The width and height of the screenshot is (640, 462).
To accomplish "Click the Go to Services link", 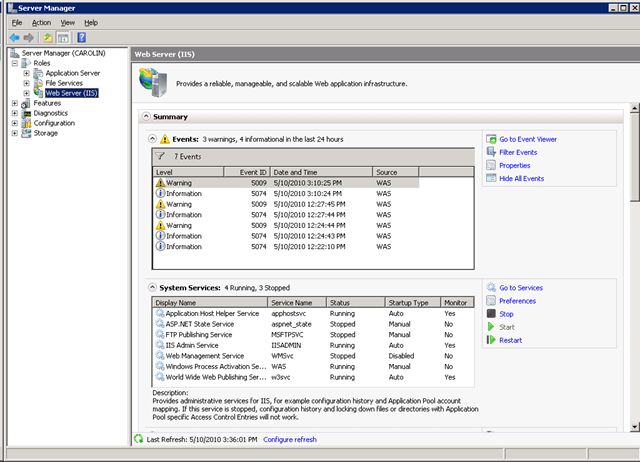I will 521,288.
